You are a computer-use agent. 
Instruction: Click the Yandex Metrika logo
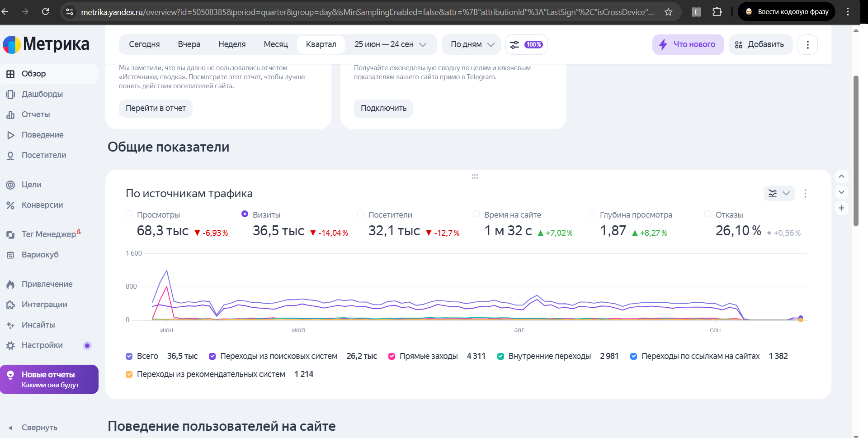click(46, 44)
